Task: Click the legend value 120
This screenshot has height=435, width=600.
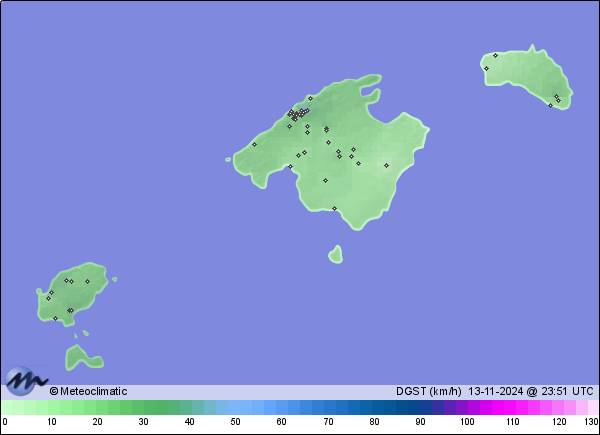Action: [x=559, y=422]
